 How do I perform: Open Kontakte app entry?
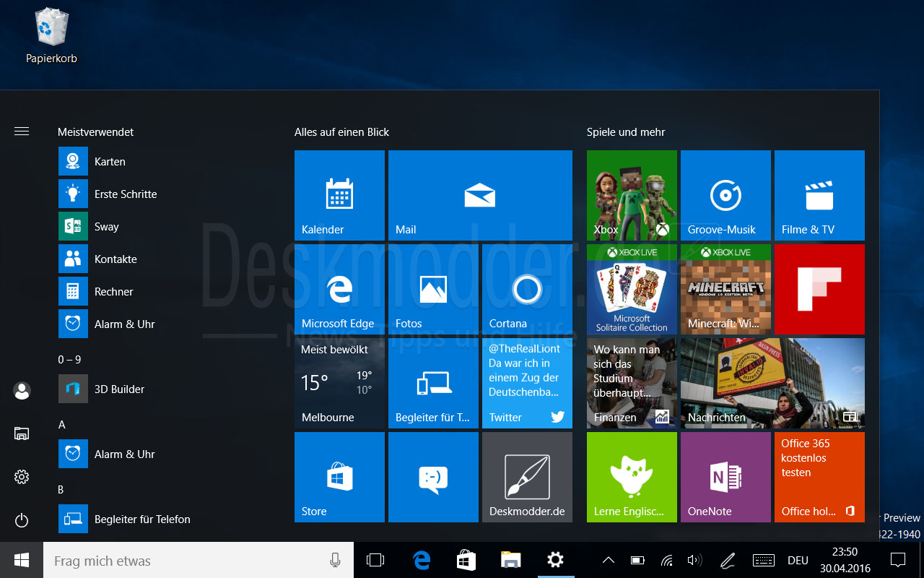pyautogui.click(x=162, y=259)
